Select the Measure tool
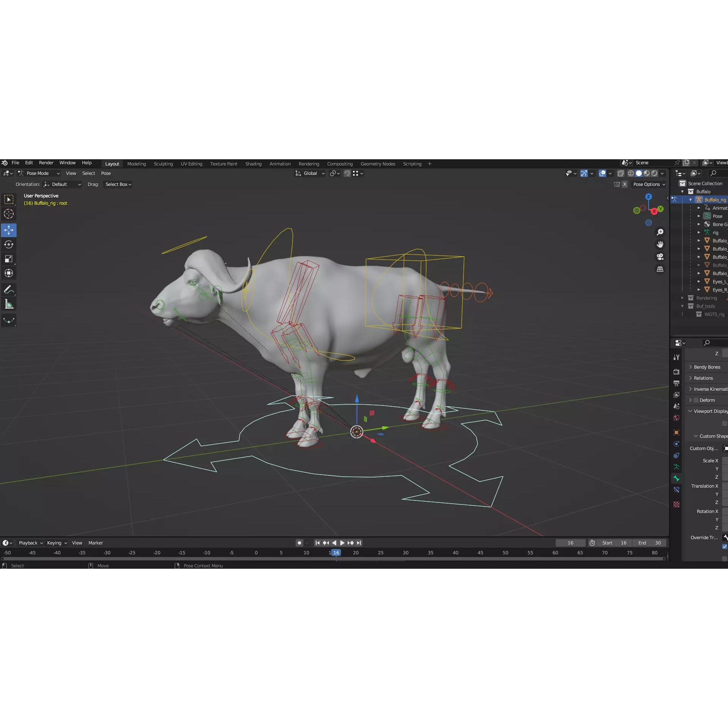Image resolution: width=728 pixels, height=728 pixels. (9, 303)
